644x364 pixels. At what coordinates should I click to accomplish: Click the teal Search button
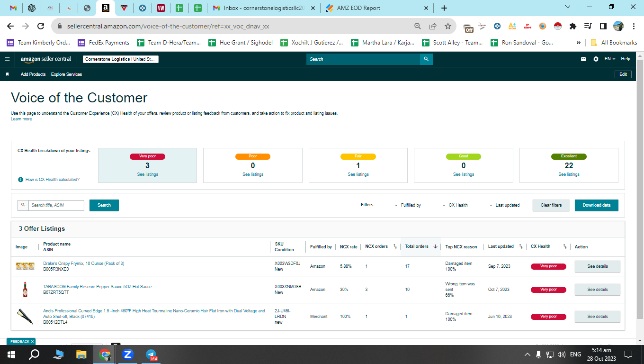point(104,205)
